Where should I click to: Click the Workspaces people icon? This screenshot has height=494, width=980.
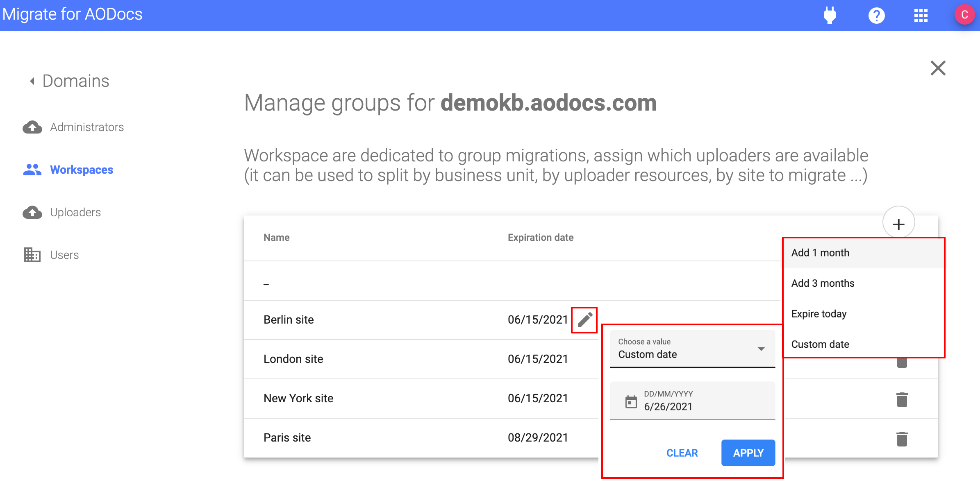pyautogui.click(x=32, y=170)
